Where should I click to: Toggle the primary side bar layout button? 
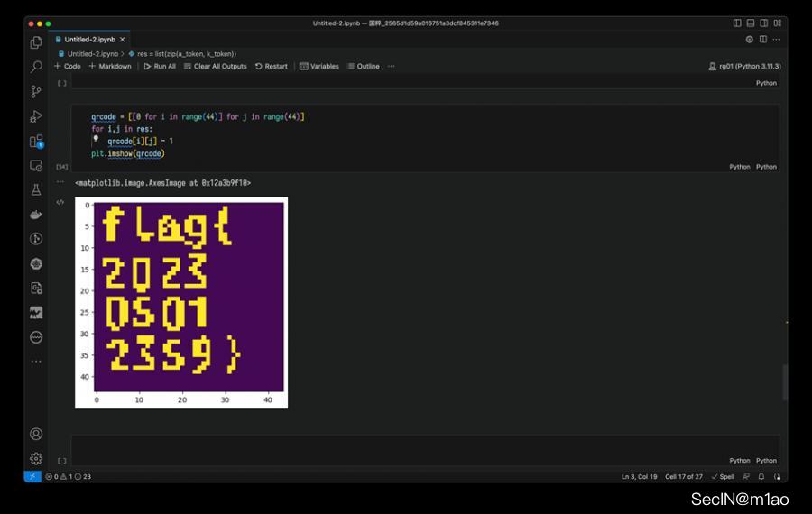tap(737, 23)
